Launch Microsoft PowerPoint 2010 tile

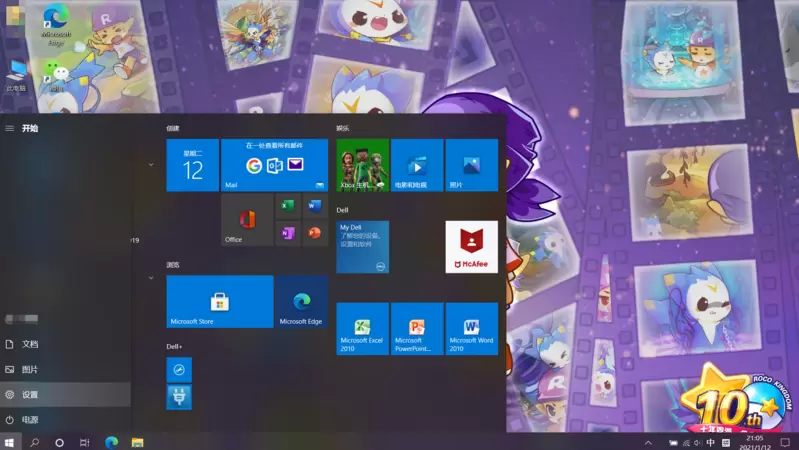coord(417,329)
